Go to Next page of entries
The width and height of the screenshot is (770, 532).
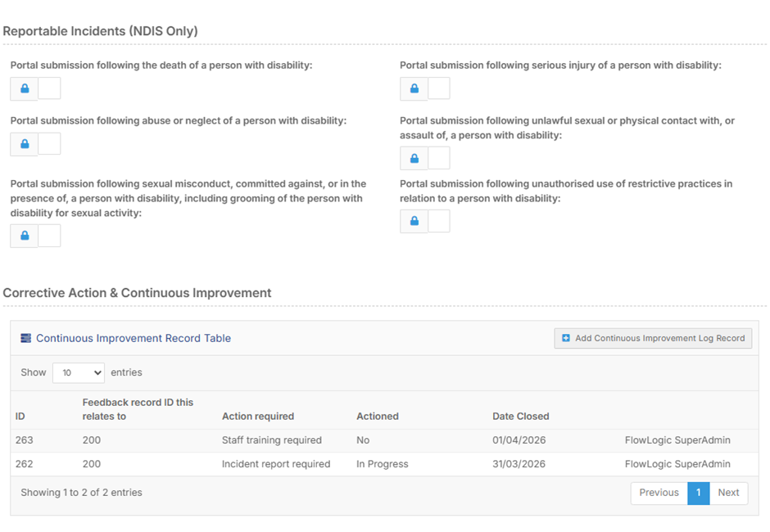pos(728,493)
